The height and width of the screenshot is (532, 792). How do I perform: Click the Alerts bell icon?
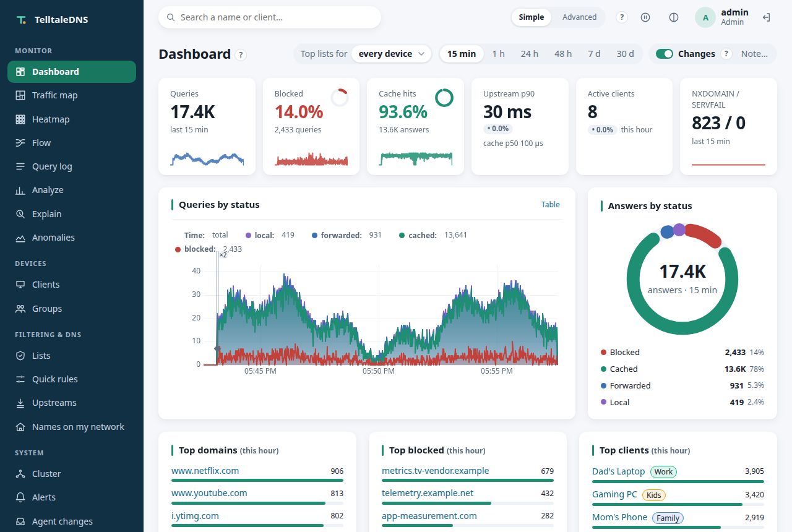click(20, 497)
